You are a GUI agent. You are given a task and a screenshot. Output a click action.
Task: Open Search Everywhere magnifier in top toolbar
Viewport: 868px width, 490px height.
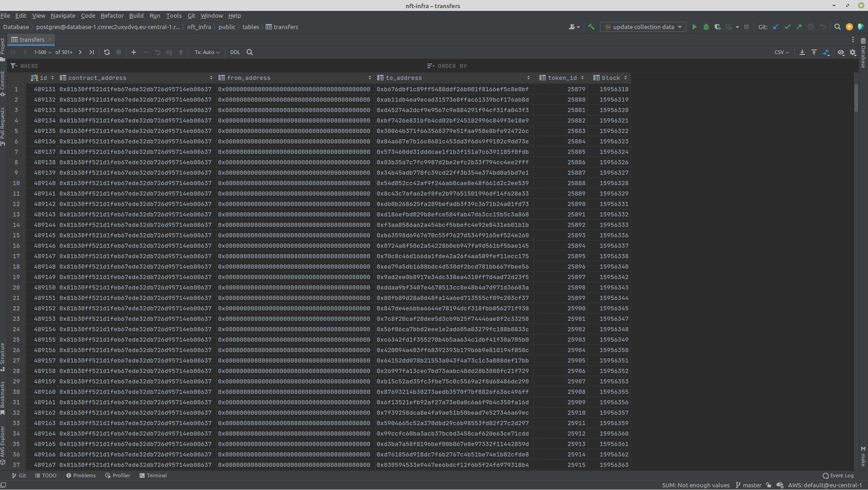pyautogui.click(x=837, y=27)
